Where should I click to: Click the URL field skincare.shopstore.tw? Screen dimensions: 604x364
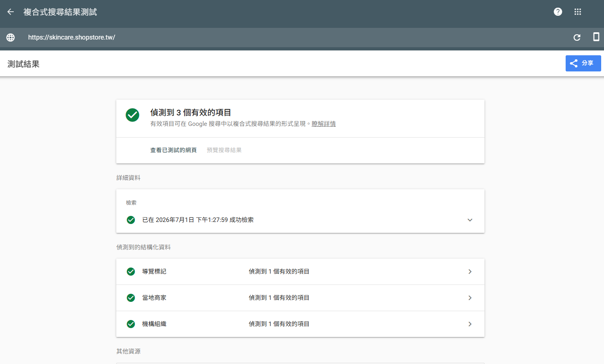(71, 38)
